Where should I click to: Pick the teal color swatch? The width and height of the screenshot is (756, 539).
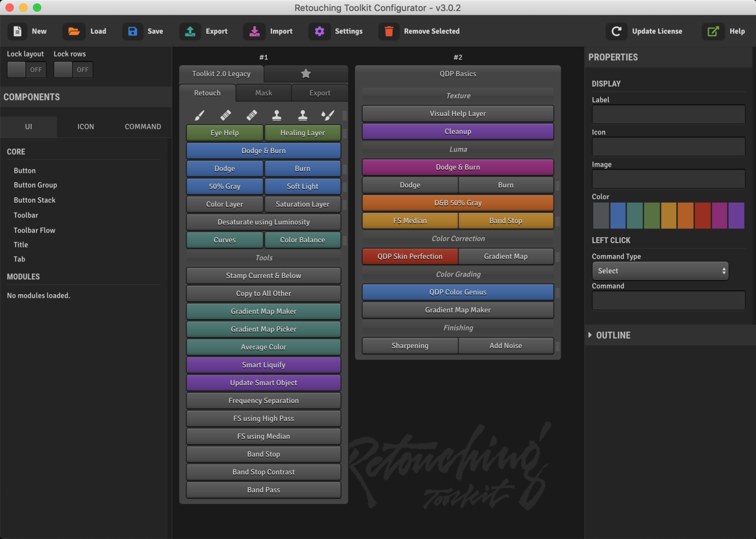coord(635,216)
